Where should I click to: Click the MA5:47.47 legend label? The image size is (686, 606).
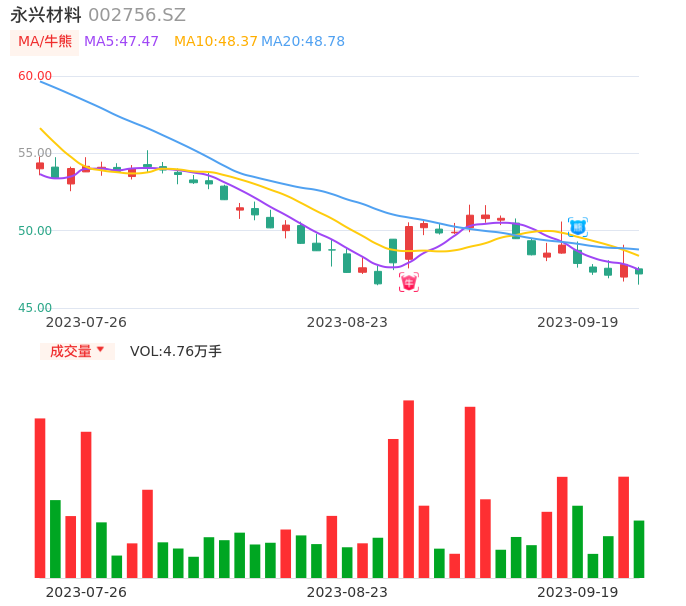pos(121,41)
